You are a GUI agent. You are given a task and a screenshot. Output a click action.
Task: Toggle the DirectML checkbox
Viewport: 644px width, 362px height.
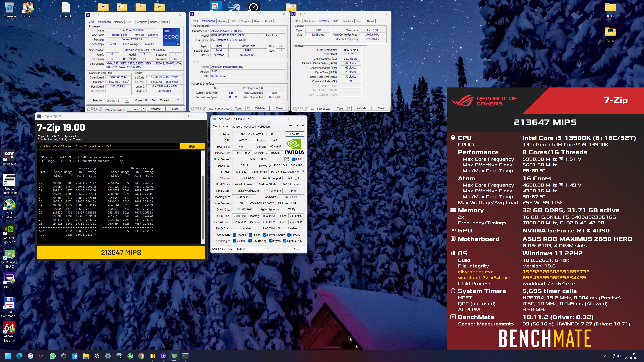tap(289, 235)
